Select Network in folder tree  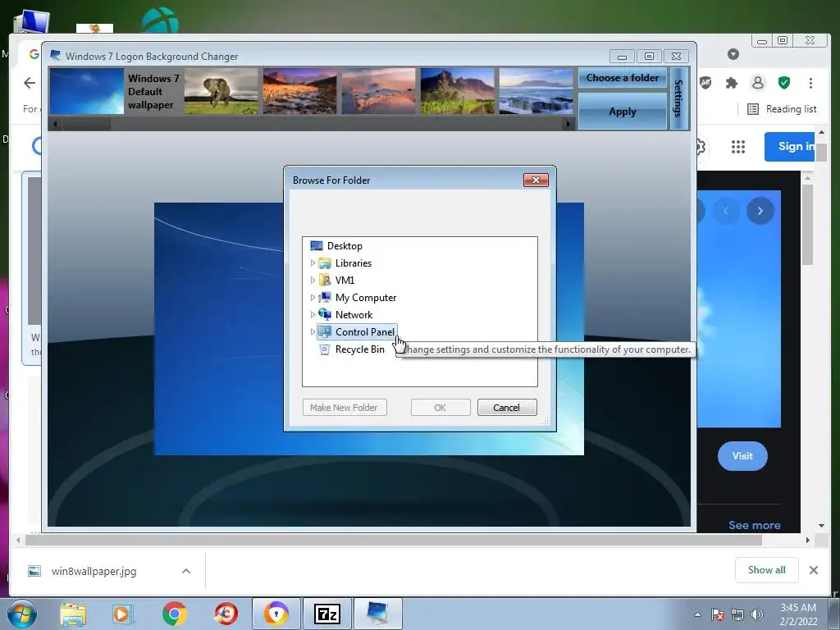354,314
